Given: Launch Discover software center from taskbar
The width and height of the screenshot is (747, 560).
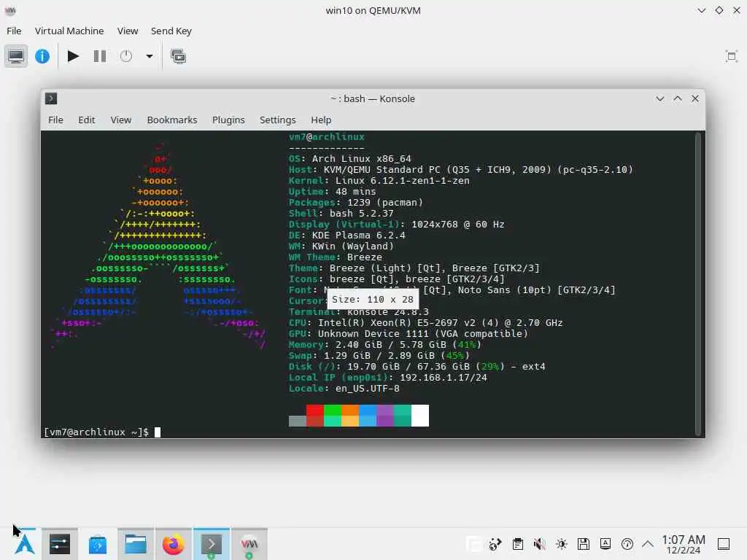Looking at the screenshot, I should click(x=98, y=544).
